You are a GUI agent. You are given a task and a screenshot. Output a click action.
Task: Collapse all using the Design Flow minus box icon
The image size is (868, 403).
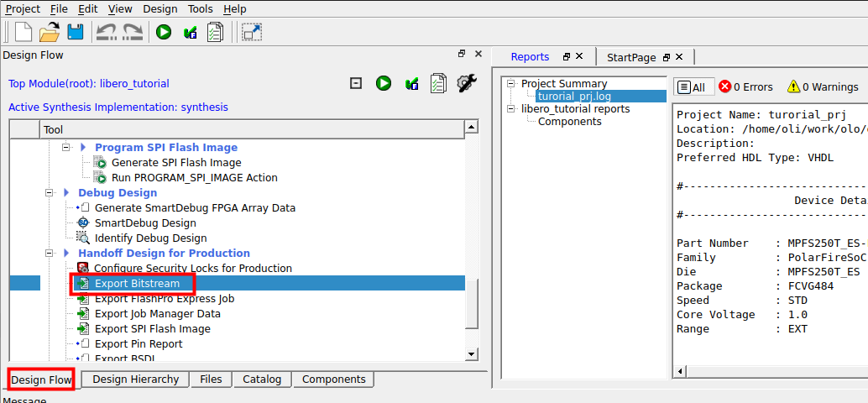click(x=357, y=84)
